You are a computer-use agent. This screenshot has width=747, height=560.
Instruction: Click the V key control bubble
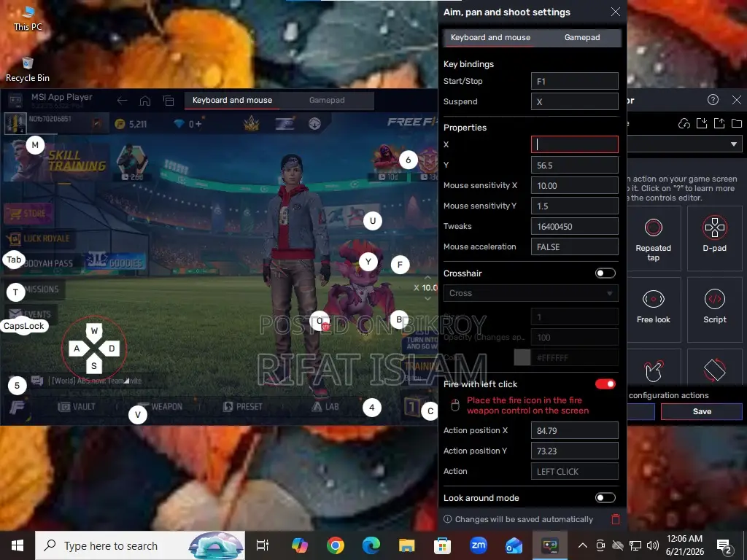coord(138,415)
